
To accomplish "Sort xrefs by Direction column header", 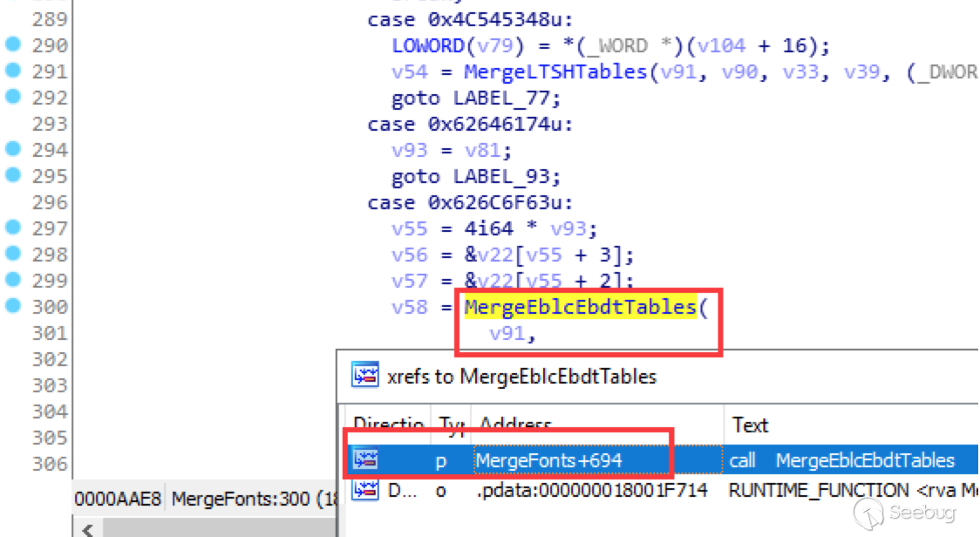I will pyautogui.click(x=388, y=425).
